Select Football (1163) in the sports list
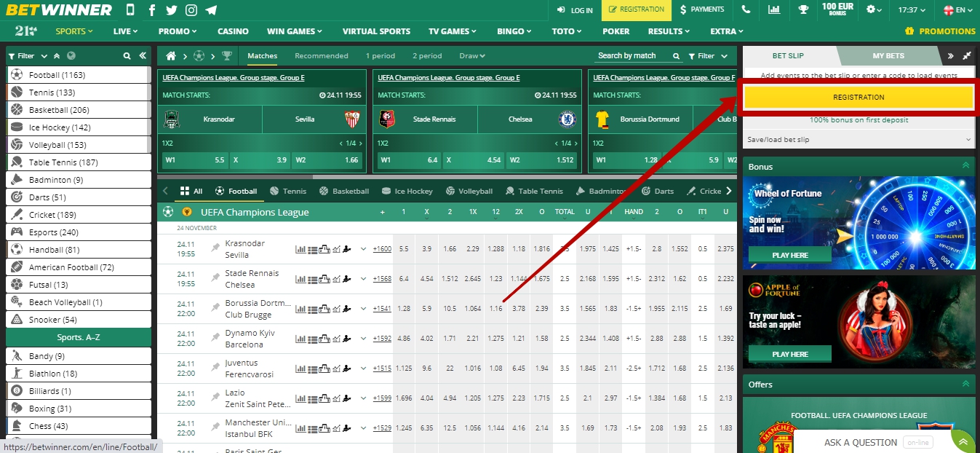980x453 pixels. click(79, 75)
